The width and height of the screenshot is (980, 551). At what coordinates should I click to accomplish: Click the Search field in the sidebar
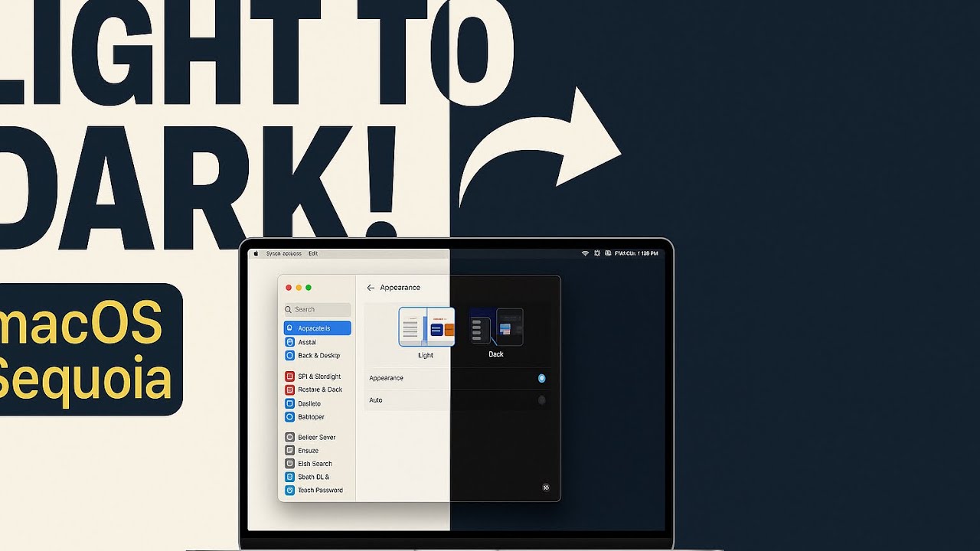coord(318,309)
